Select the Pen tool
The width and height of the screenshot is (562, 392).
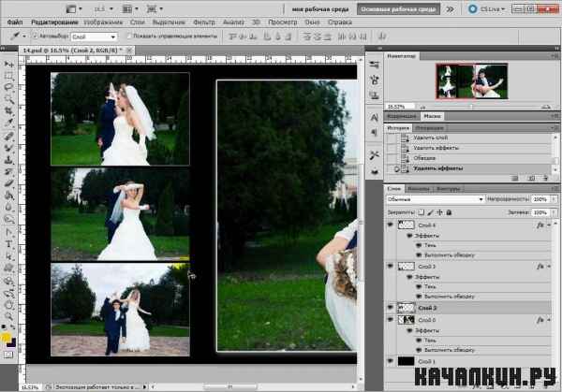(x=9, y=232)
